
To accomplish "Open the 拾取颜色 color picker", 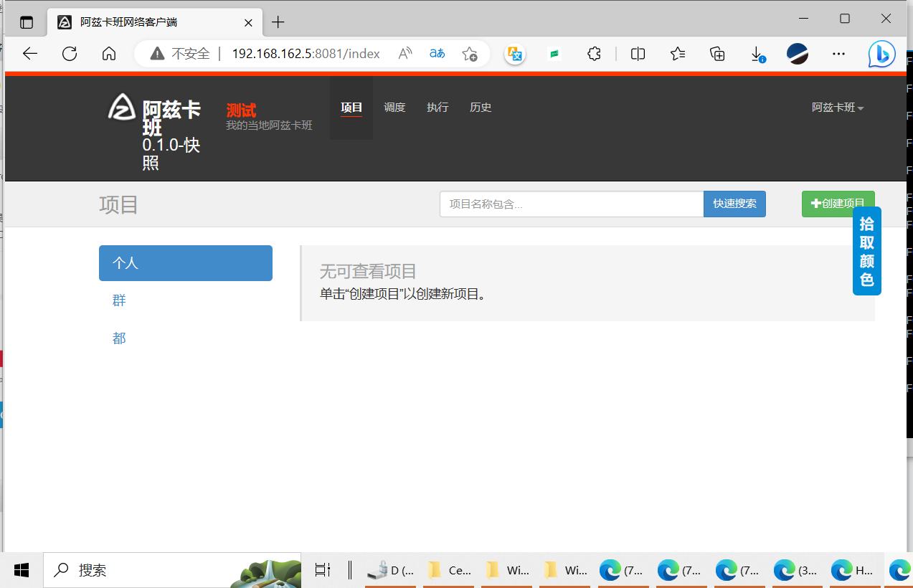I will 866,250.
